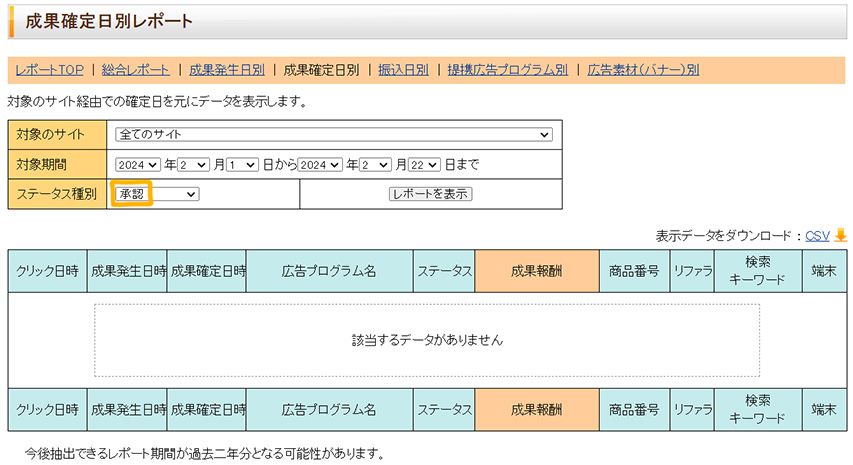
Task: Open the start day dropdown showing 1
Action: tap(242, 164)
